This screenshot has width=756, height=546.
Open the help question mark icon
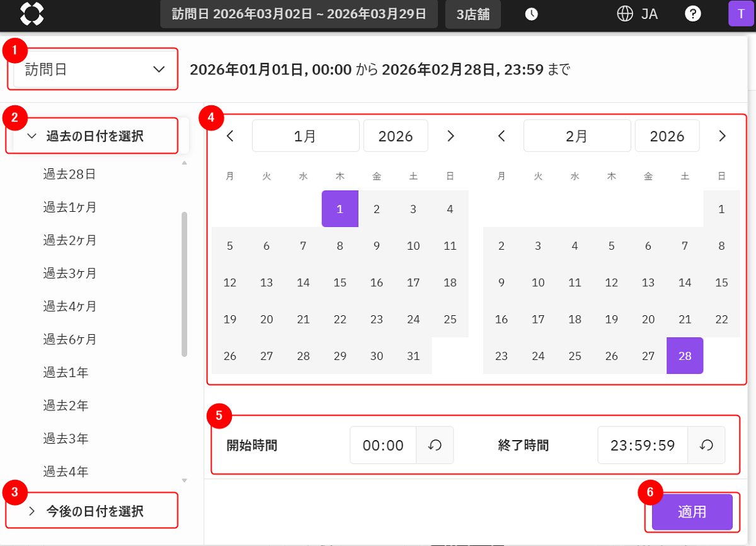tap(693, 14)
